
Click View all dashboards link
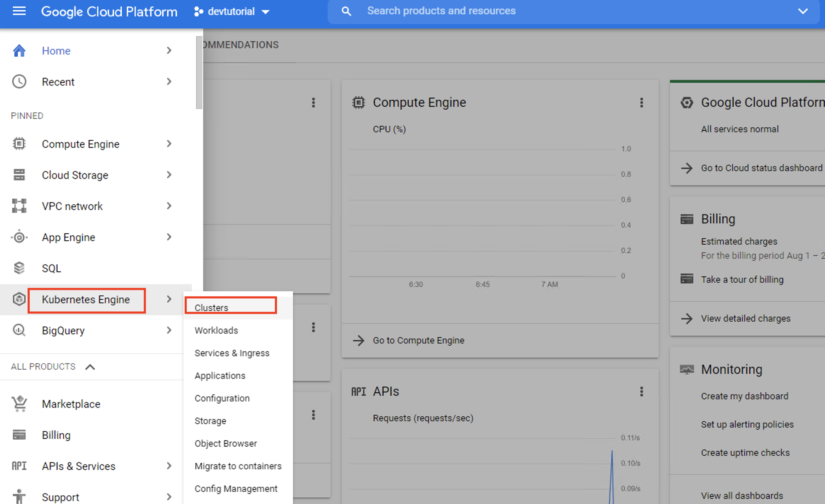coord(742,496)
